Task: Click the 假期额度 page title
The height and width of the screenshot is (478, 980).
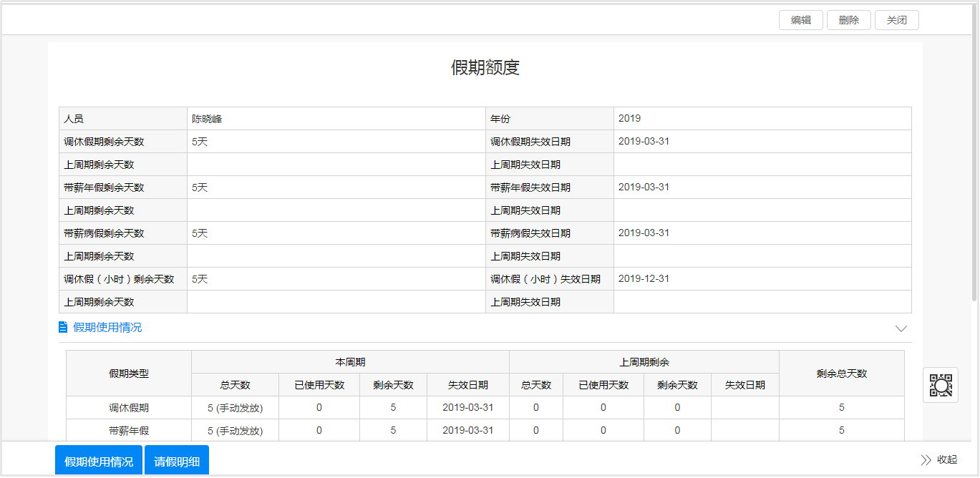Action: tap(485, 67)
